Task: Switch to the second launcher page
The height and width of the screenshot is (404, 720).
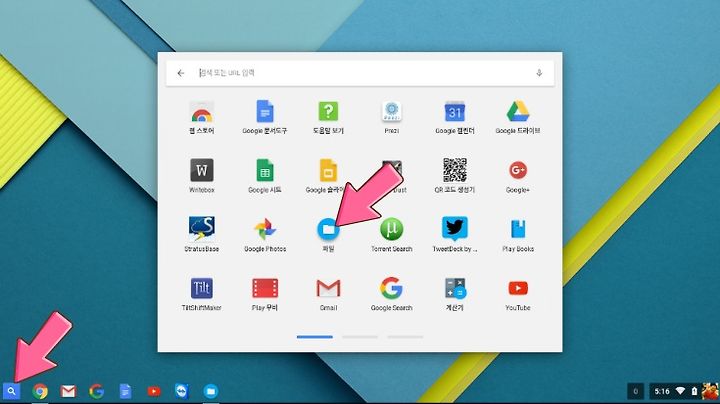Action: pos(360,337)
